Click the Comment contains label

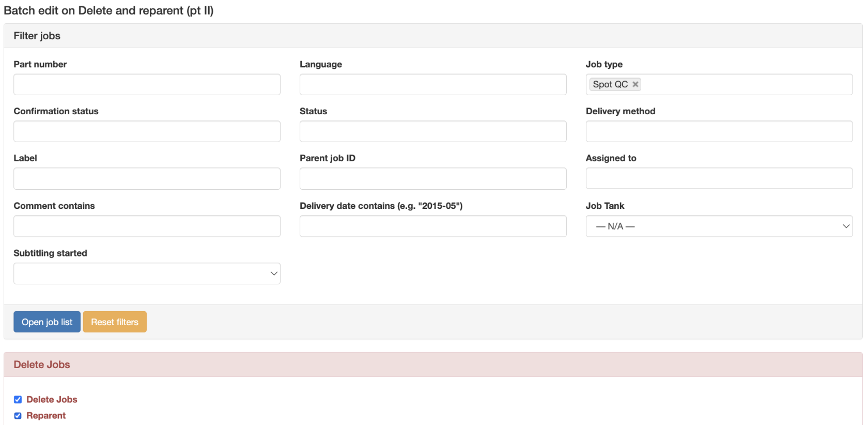54,206
